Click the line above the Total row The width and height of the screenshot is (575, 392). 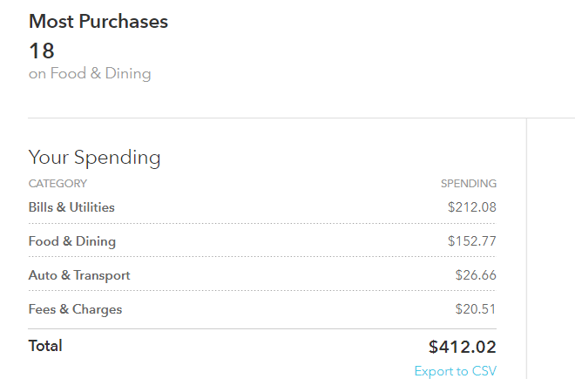pos(261,329)
